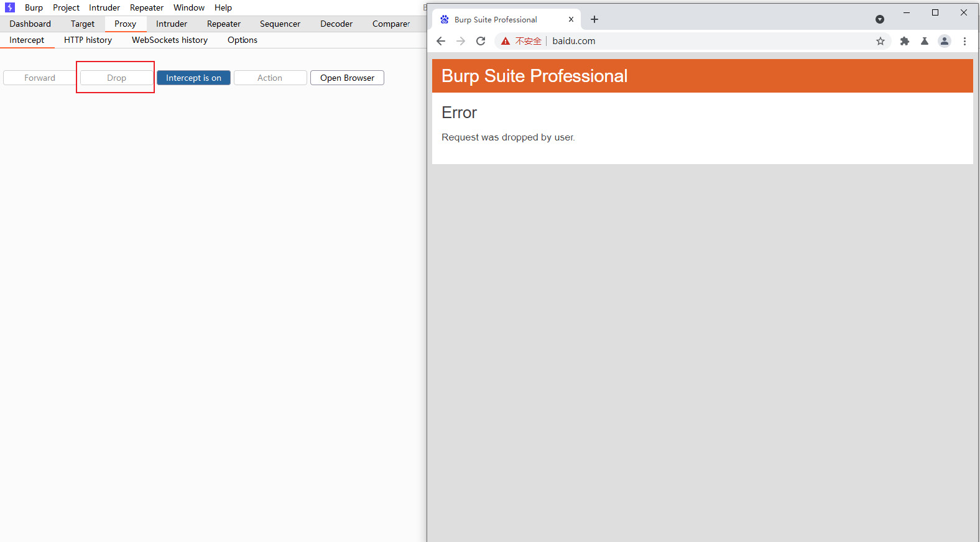Bookmark this page with the star icon
Screen dimensions: 980x542
click(881, 41)
